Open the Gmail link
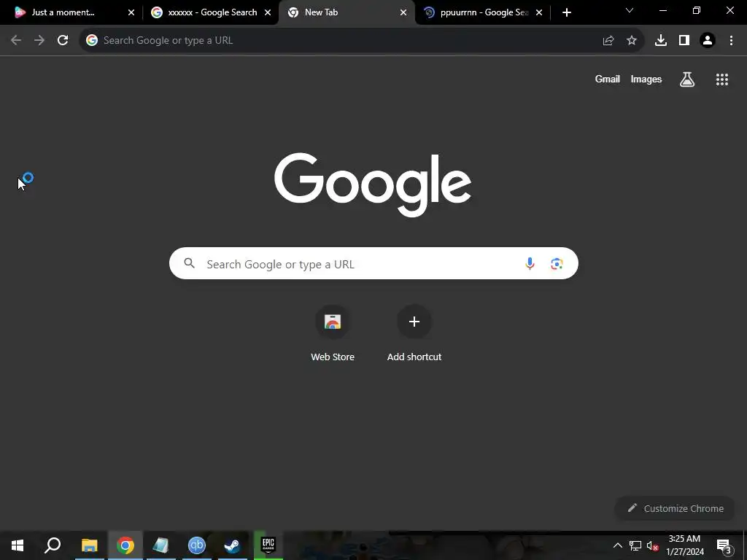Screen dimensions: 747x560 point(608,79)
